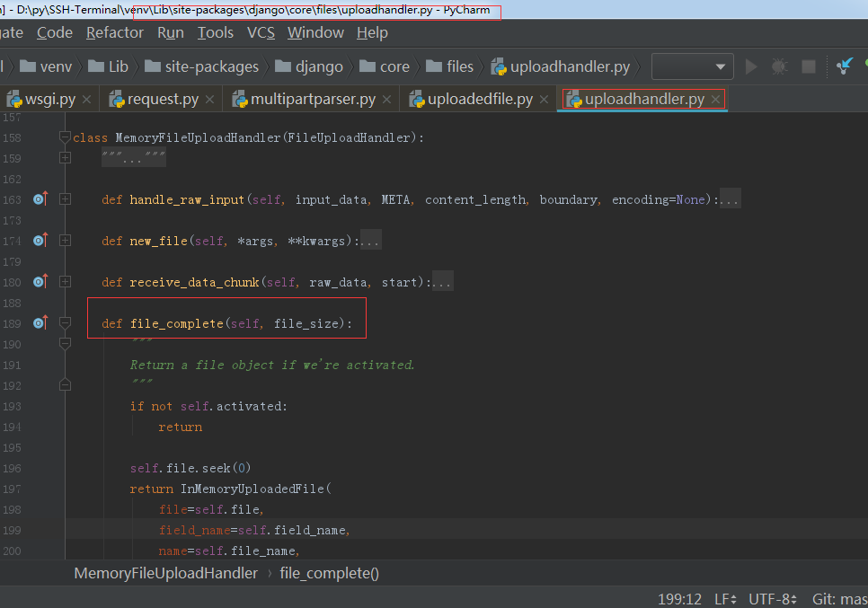Click the uploadhandler.py breadcrumb file
This screenshot has width=868, height=608.
(561, 67)
